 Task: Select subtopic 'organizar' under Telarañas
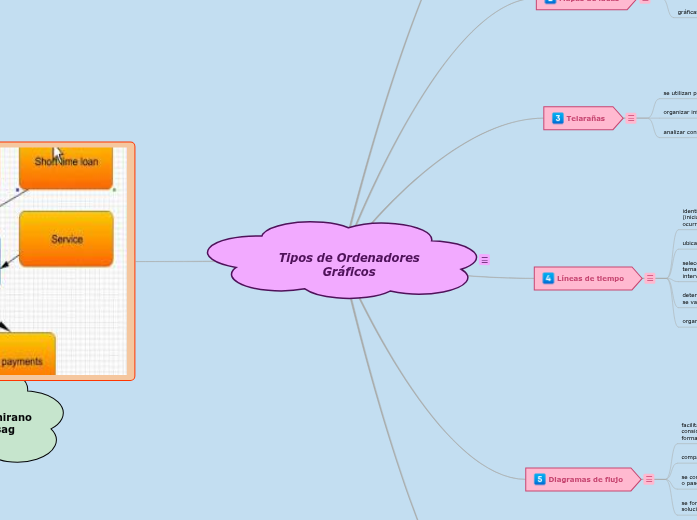tap(680, 112)
